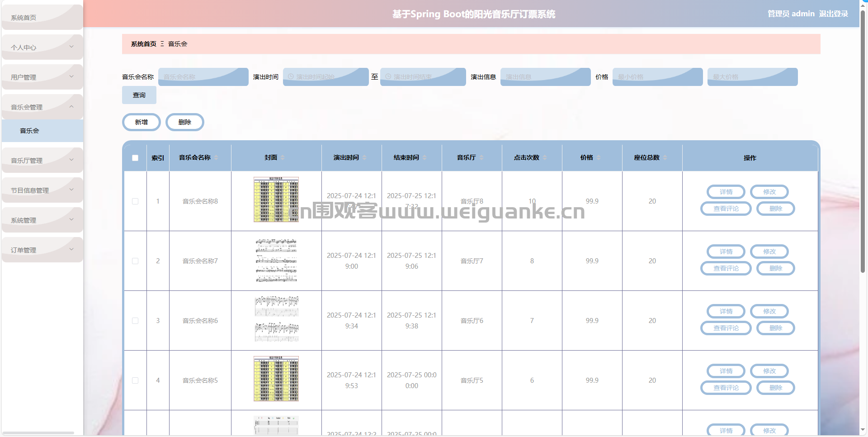Focus the 最小价格 input field
The image size is (868, 437).
pyautogui.click(x=658, y=77)
